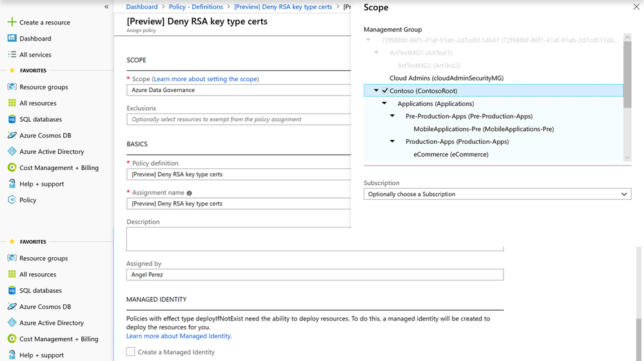This screenshot has height=361, width=644.
Task: Click SQL databases icon in lower favorites list
Action: click(12, 290)
